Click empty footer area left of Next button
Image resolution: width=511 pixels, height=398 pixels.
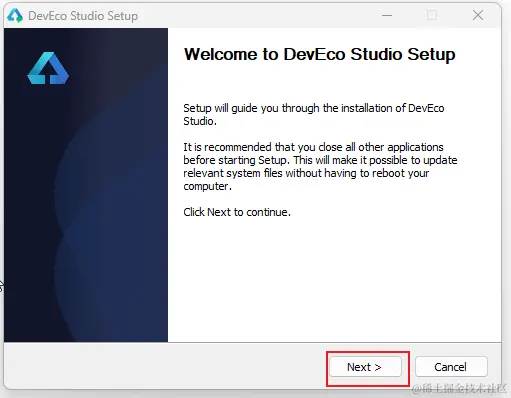point(163,366)
